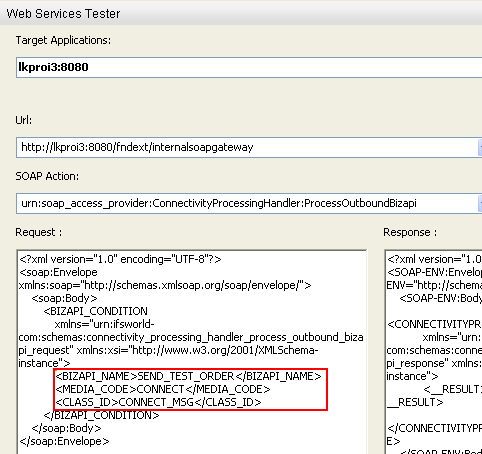Image resolution: width=482 pixels, height=454 pixels.
Task: Click the xmlns:soap schema line in Request
Action: click(165, 285)
